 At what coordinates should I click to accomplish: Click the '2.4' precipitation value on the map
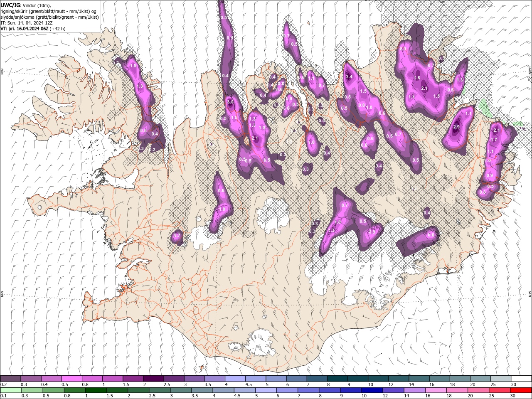pos(349,76)
